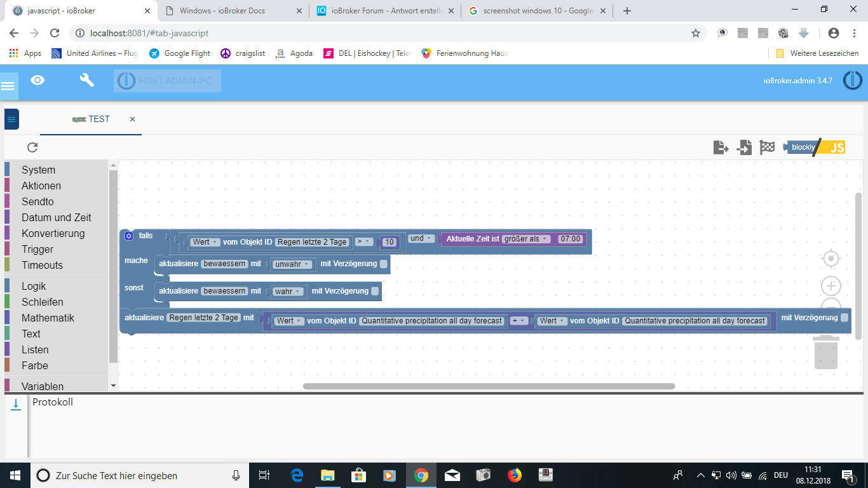
Task: Open craigslist bookmark
Action: [x=243, y=53]
